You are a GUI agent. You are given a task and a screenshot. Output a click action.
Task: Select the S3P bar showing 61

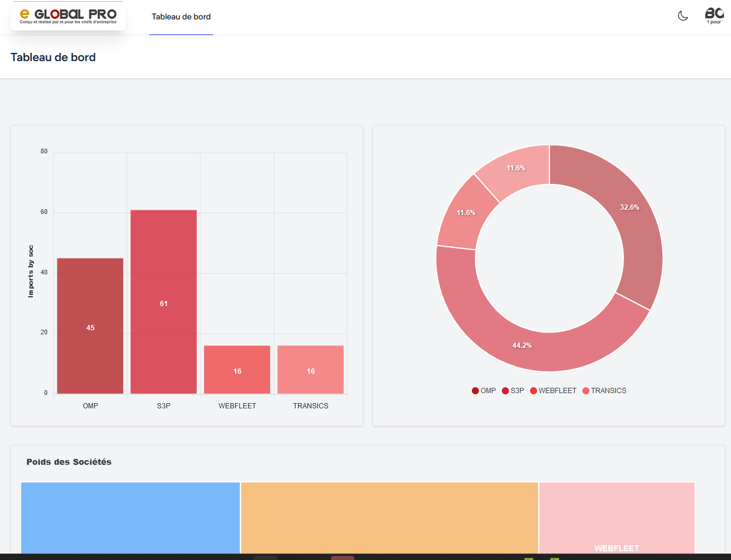[x=163, y=302]
